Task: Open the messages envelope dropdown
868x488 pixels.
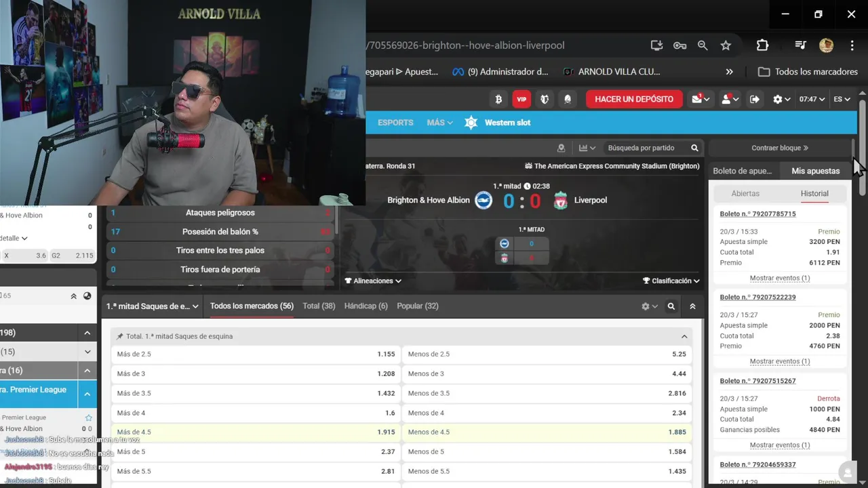Action: point(701,99)
